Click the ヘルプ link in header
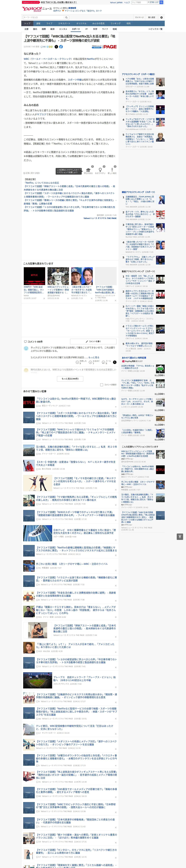This screenshot has height=868, width=186. [x=127, y=2]
